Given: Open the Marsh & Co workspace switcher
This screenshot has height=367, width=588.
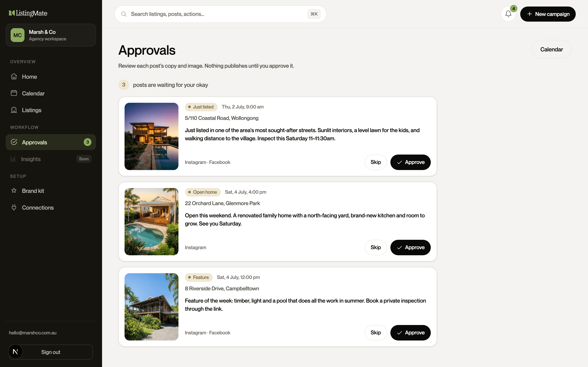Looking at the screenshot, I should pyautogui.click(x=51, y=35).
